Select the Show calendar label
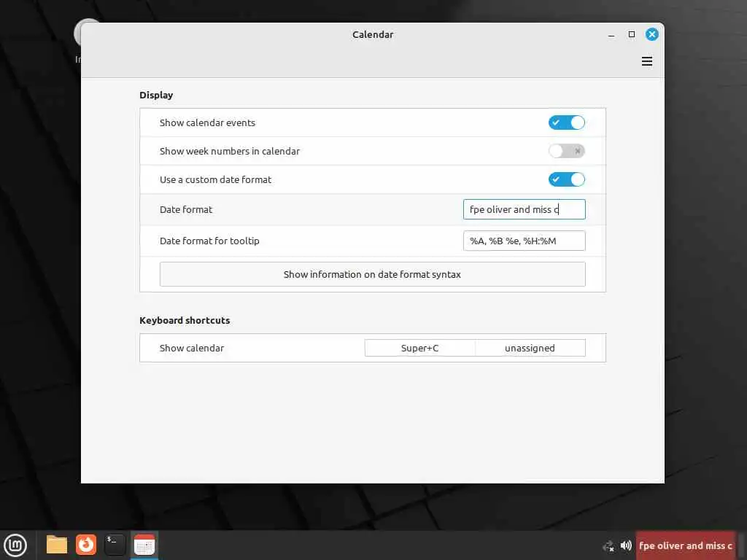This screenshot has height=560, width=747. [x=192, y=348]
